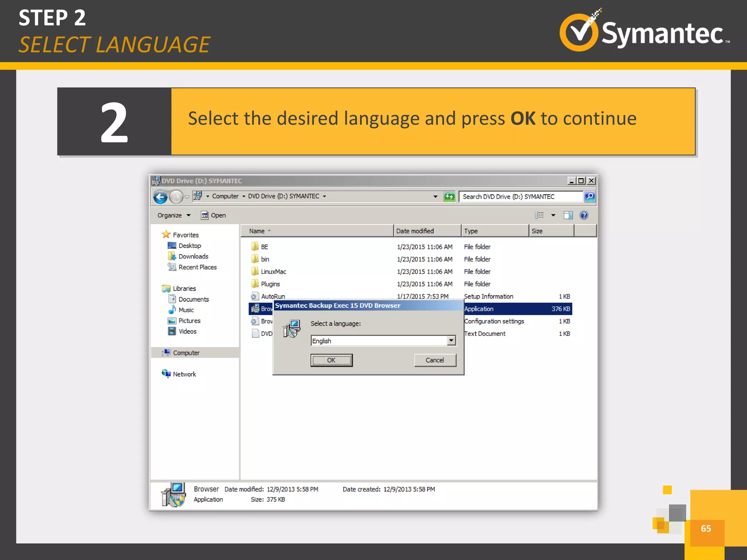Click the Computer breadcrumb segment

(x=225, y=196)
